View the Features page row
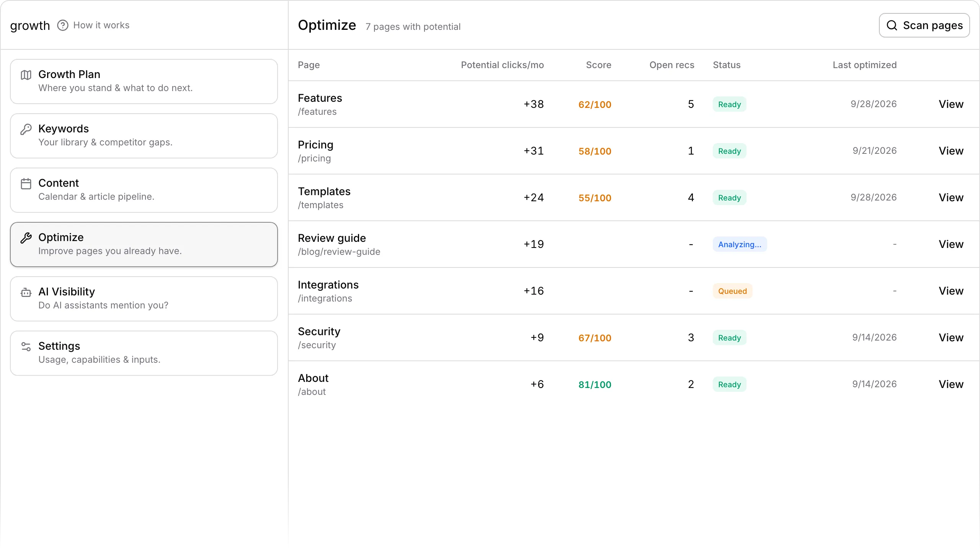This screenshot has width=980, height=551. (951, 104)
